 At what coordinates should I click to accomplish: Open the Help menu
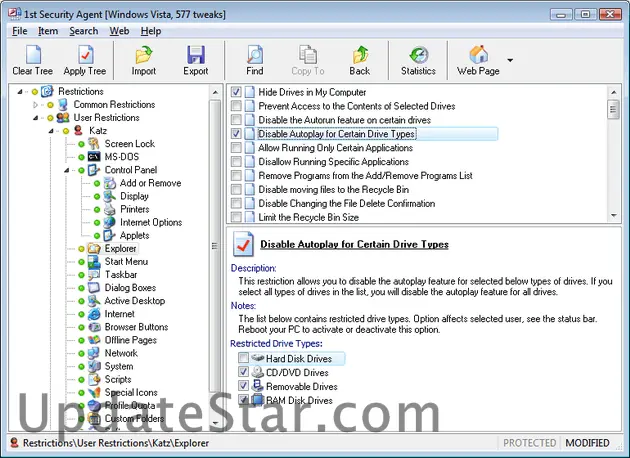click(x=151, y=31)
